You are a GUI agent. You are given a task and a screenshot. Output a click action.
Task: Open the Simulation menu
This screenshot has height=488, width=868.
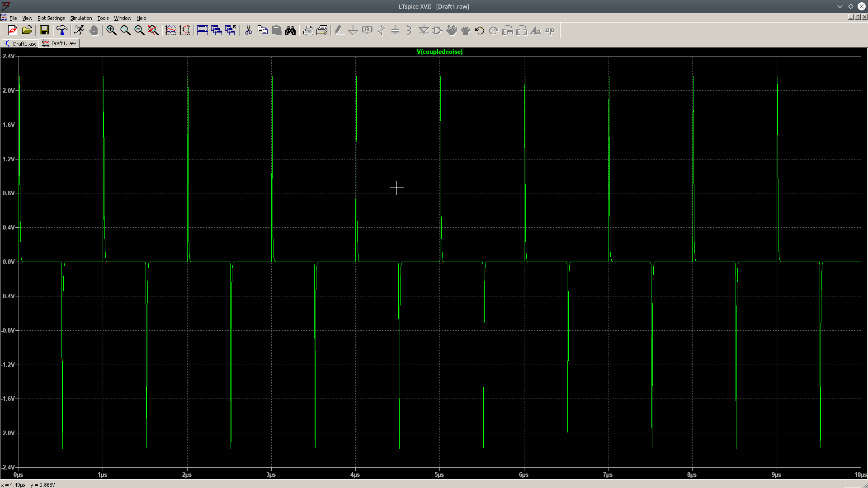[81, 18]
